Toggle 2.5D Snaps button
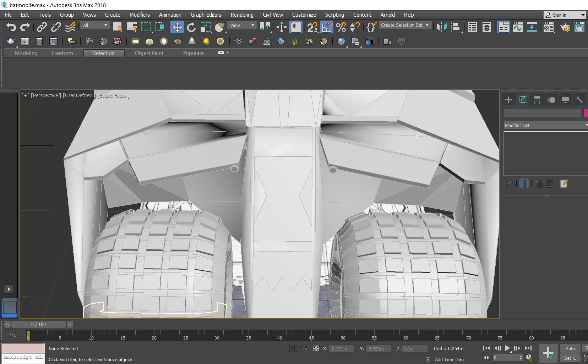 [312, 27]
